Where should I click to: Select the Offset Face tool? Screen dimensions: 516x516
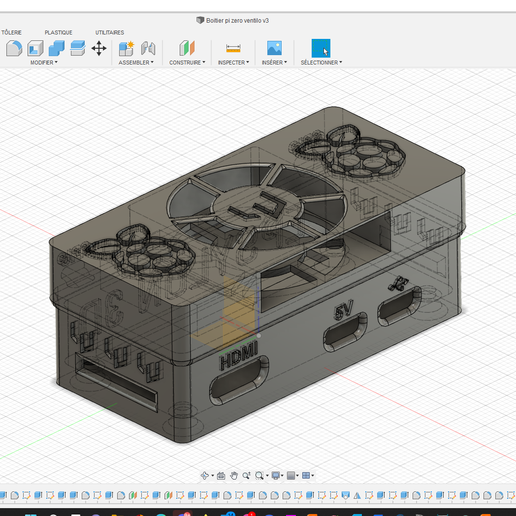click(78, 48)
